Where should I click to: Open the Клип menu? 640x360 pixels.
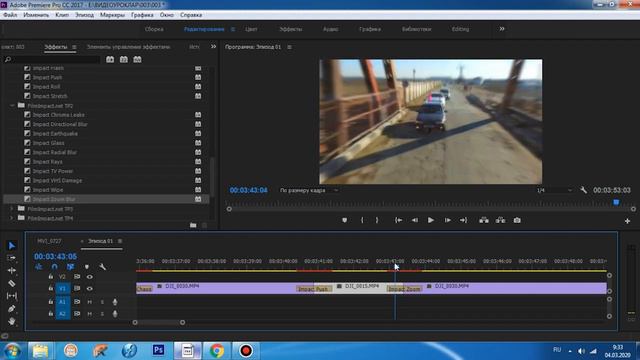[62, 15]
